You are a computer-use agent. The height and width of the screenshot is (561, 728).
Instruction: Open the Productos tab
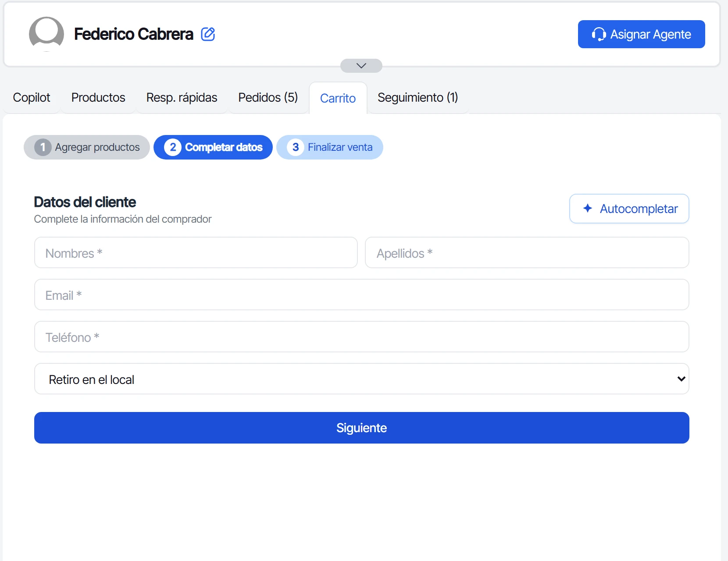(x=98, y=97)
